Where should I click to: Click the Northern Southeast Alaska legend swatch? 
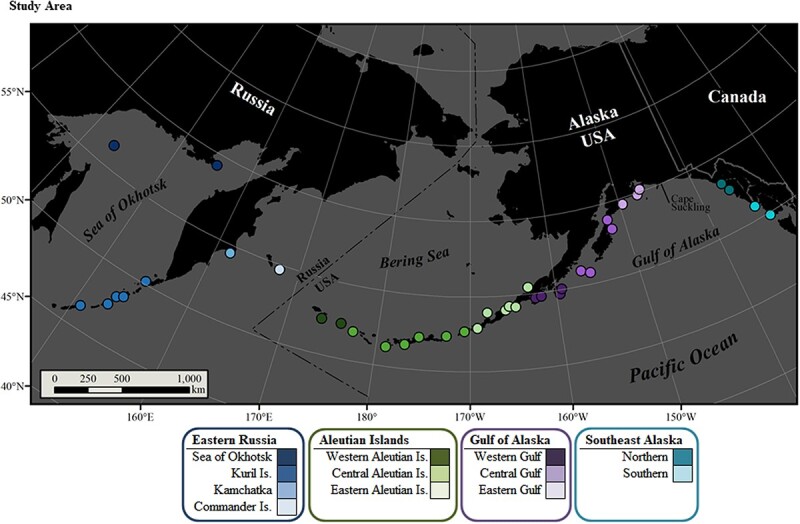click(x=683, y=457)
